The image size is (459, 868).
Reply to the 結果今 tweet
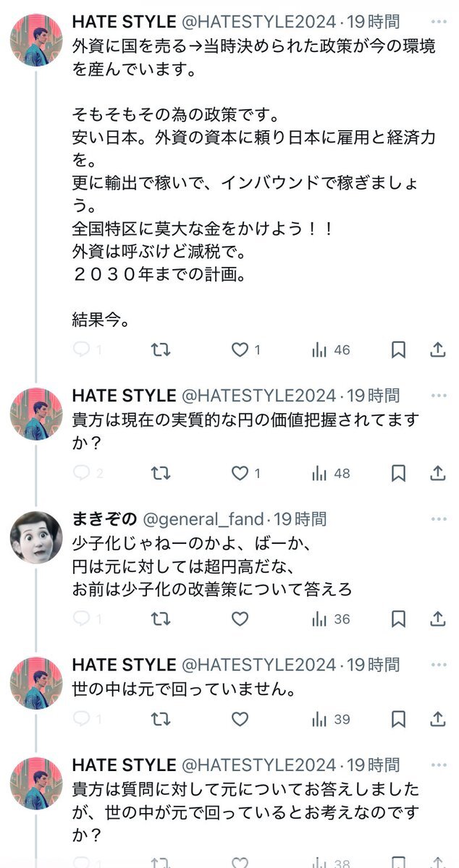click(82, 350)
